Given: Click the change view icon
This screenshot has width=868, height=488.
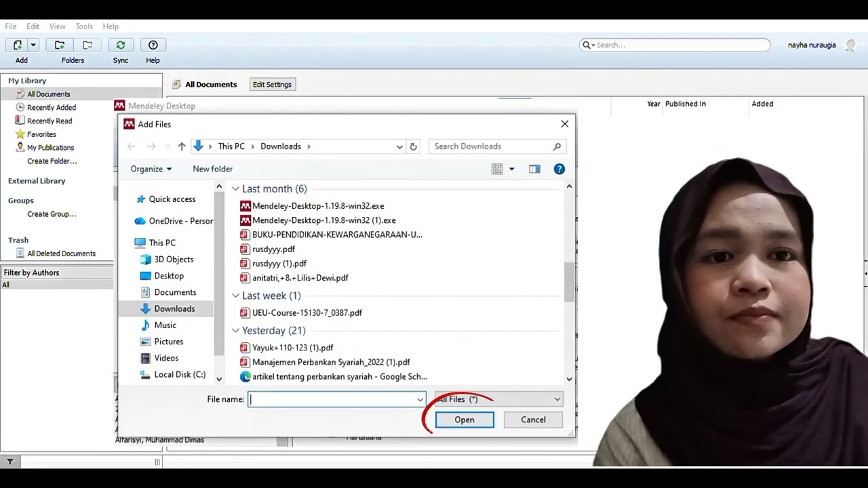Looking at the screenshot, I should pyautogui.click(x=497, y=169).
